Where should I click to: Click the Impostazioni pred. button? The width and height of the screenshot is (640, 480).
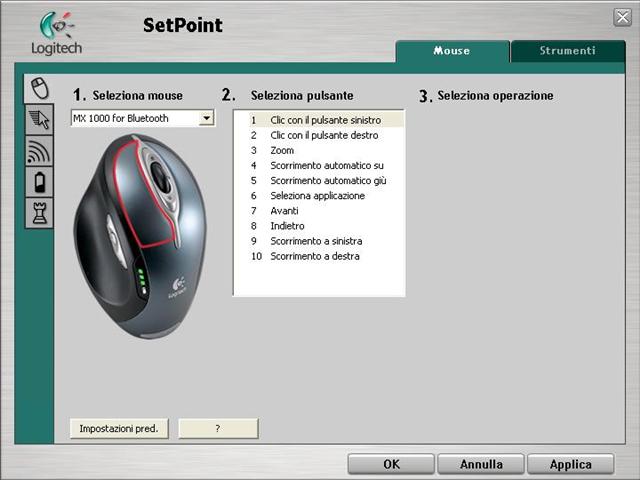point(119,429)
